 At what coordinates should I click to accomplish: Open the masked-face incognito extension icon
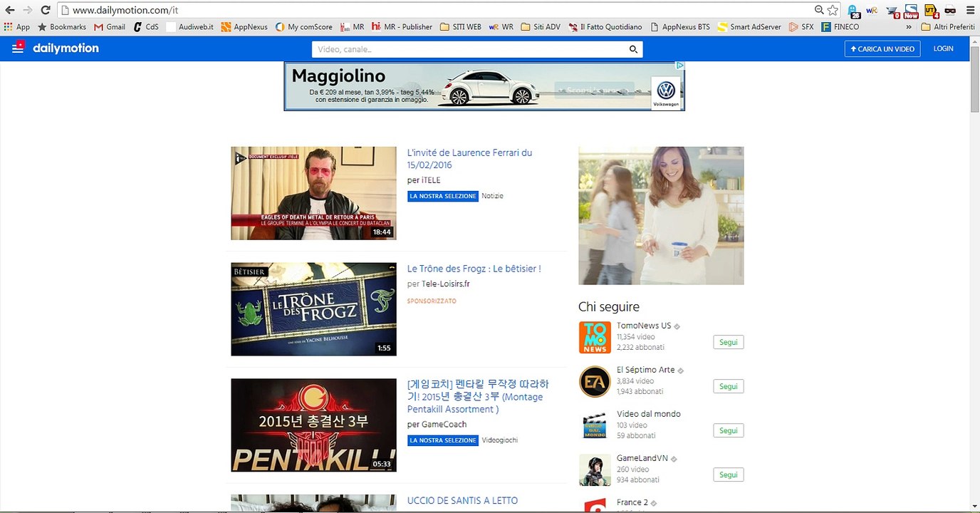pyautogui.click(x=950, y=10)
